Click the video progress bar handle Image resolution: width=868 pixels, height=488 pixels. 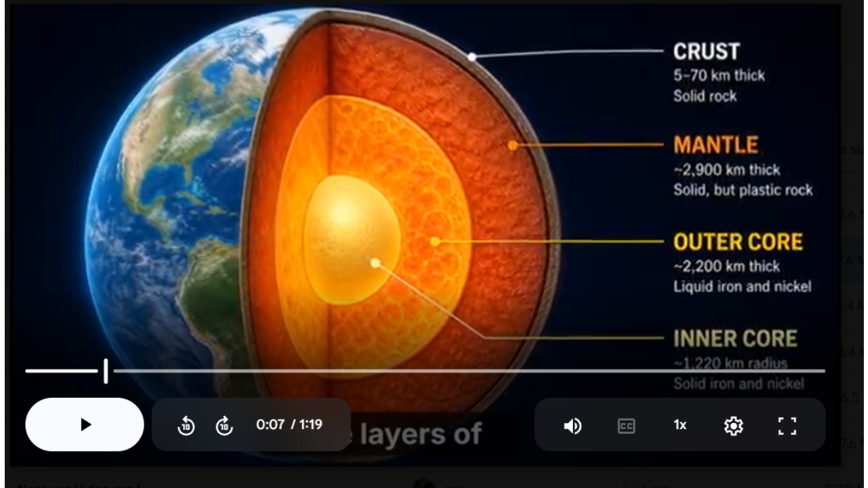106,371
